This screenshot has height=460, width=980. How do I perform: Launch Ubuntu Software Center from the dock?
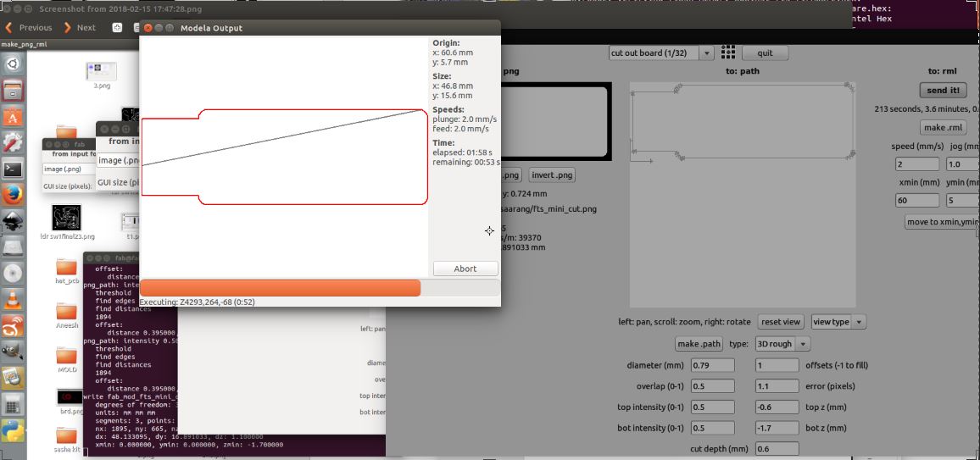pos(13,117)
